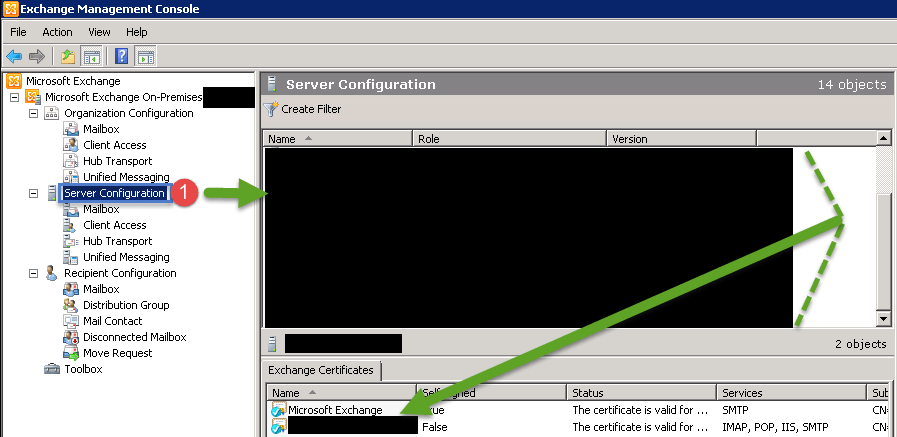Click Hub Transport icon under Server Configuration
The image size is (897, 437).
pos(71,241)
